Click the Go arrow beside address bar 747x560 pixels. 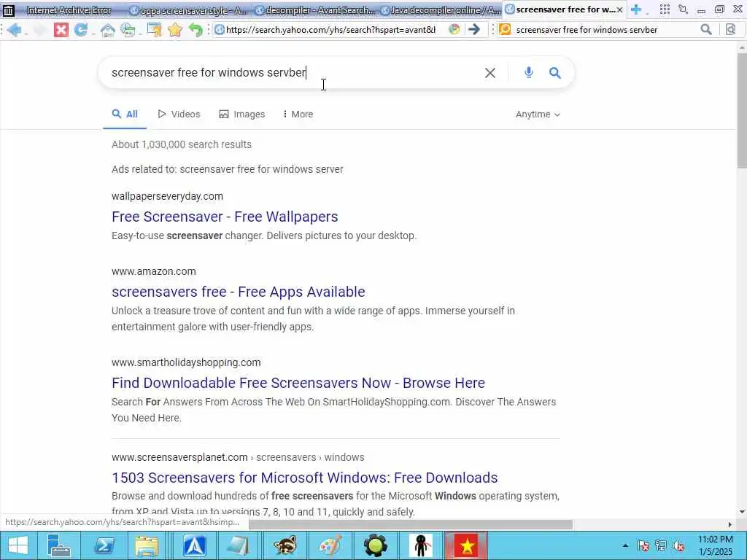pyautogui.click(x=473, y=29)
